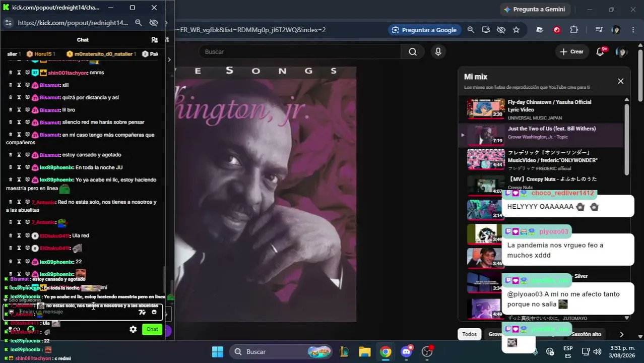Switch to Google Chrome on taskbar

[x=385, y=351]
